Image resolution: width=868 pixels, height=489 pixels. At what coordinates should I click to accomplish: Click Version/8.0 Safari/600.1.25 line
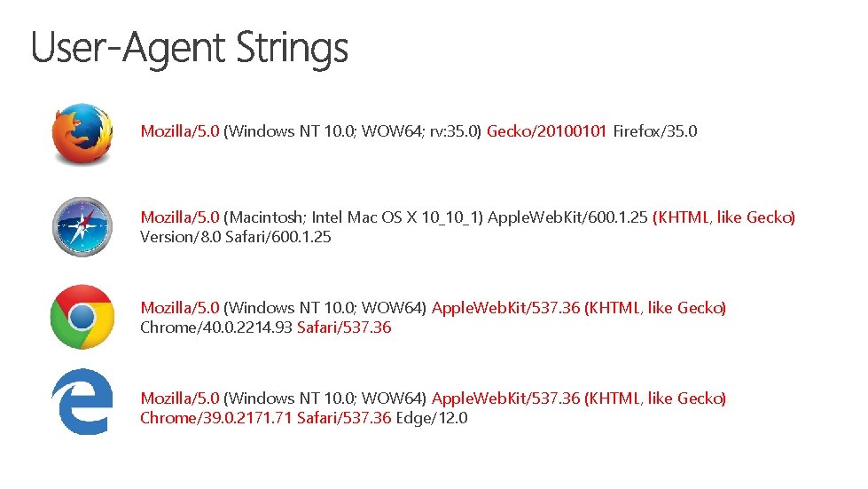[x=235, y=237]
